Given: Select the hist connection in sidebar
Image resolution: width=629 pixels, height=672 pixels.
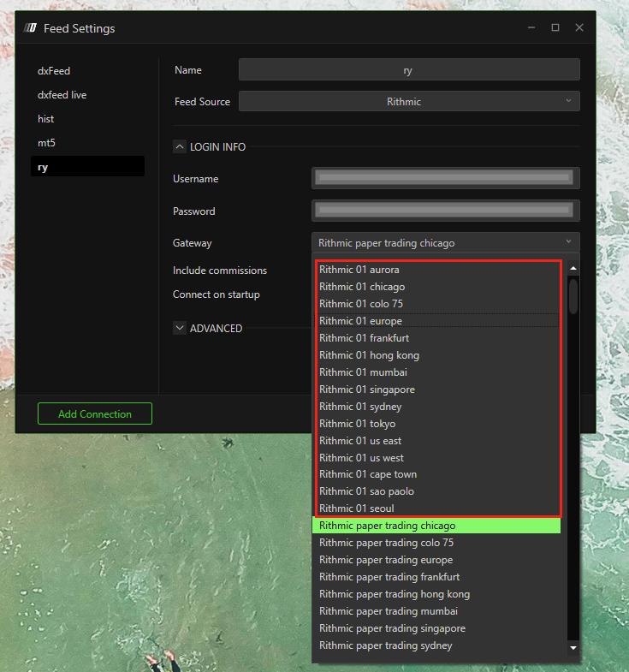Looking at the screenshot, I should 46,119.
